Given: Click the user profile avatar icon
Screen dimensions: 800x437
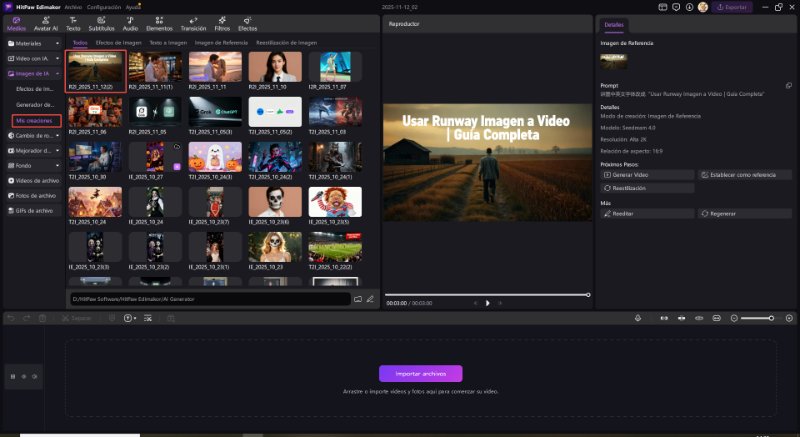Looking at the screenshot, I should [x=703, y=7].
